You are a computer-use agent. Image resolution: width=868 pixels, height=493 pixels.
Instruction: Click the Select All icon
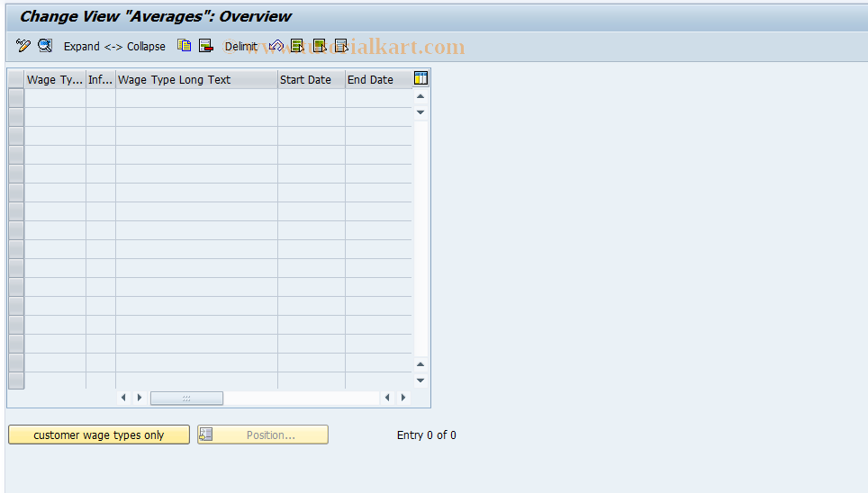297,46
